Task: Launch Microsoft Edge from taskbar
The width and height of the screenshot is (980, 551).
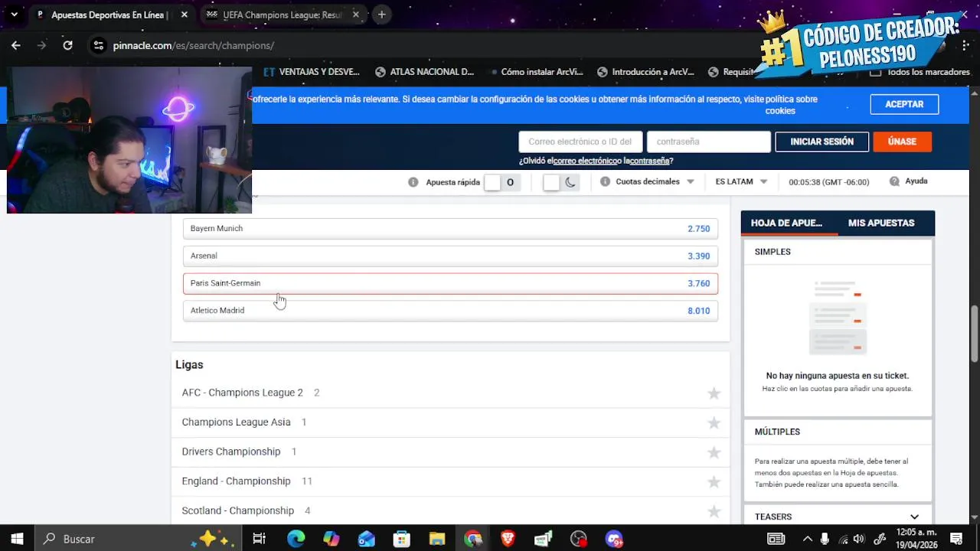Action: point(296,539)
